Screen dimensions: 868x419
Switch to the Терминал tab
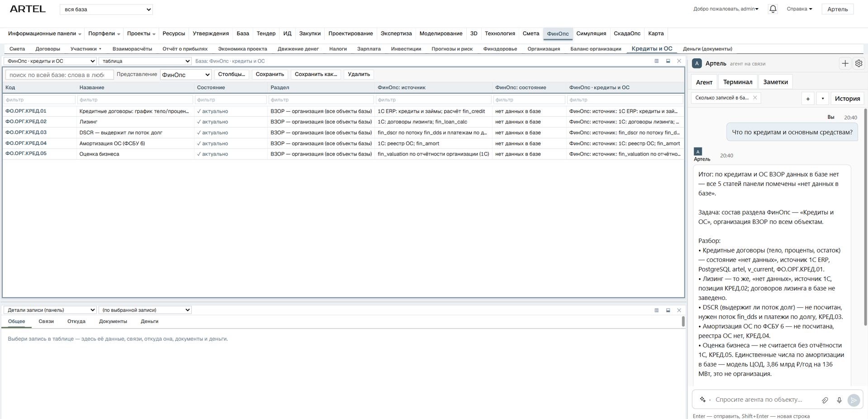(737, 82)
